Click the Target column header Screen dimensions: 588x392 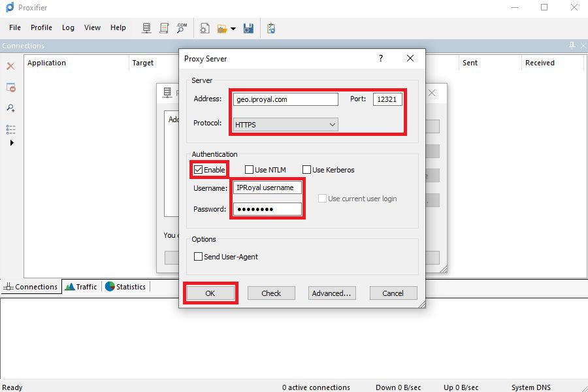click(x=154, y=63)
